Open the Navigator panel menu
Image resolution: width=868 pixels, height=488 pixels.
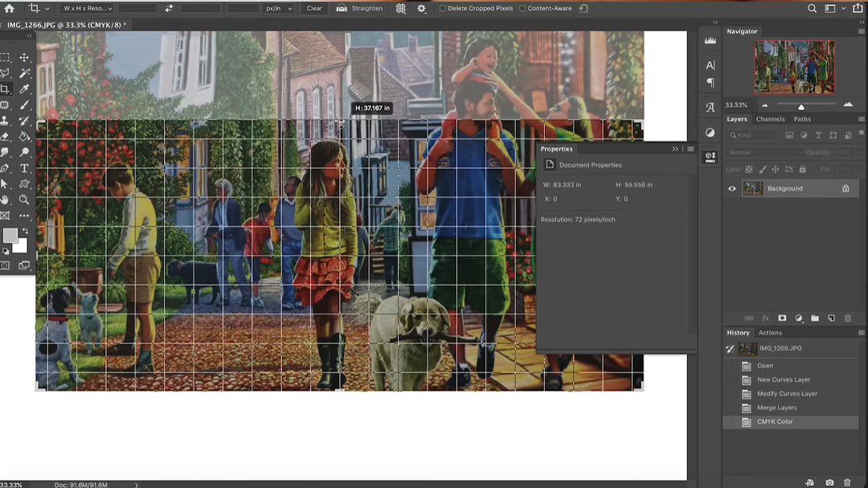[x=861, y=31]
